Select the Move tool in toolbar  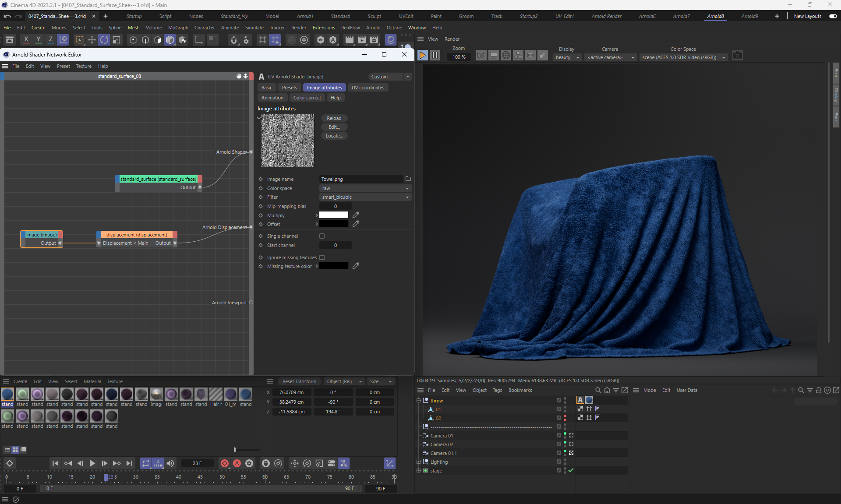pyautogui.click(x=92, y=40)
